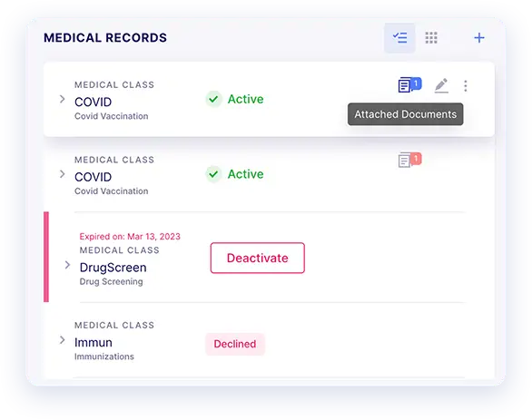Image resolution: width=532 pixels, height=420 pixels.
Task: Click the Attached Documents tooltip
Action: (406, 114)
